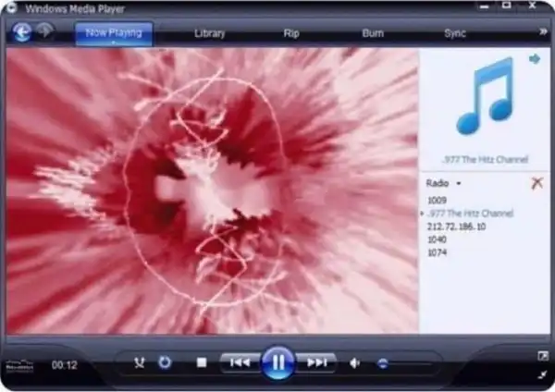Click the blue arrow above the music note
Image resolution: width=555 pixels, height=392 pixels.
coord(535,59)
